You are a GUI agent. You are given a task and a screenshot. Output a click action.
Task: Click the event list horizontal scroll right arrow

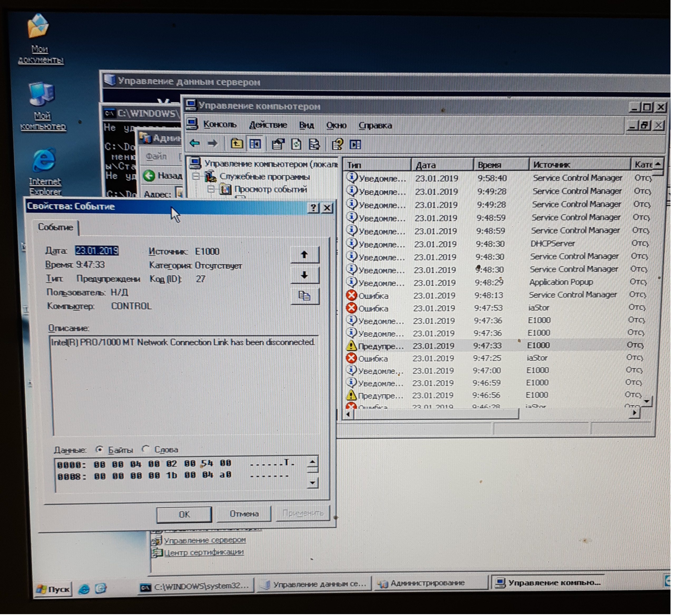pos(634,414)
